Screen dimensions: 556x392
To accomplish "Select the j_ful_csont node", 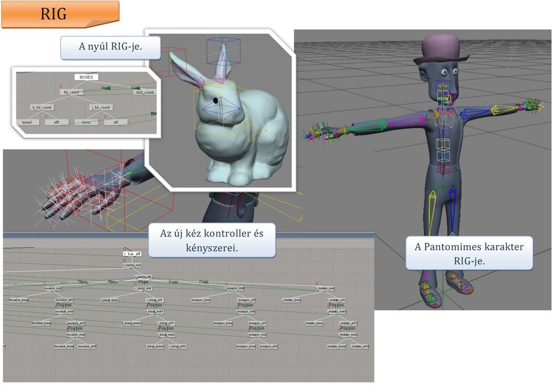I will pyautogui.click(x=101, y=107).
